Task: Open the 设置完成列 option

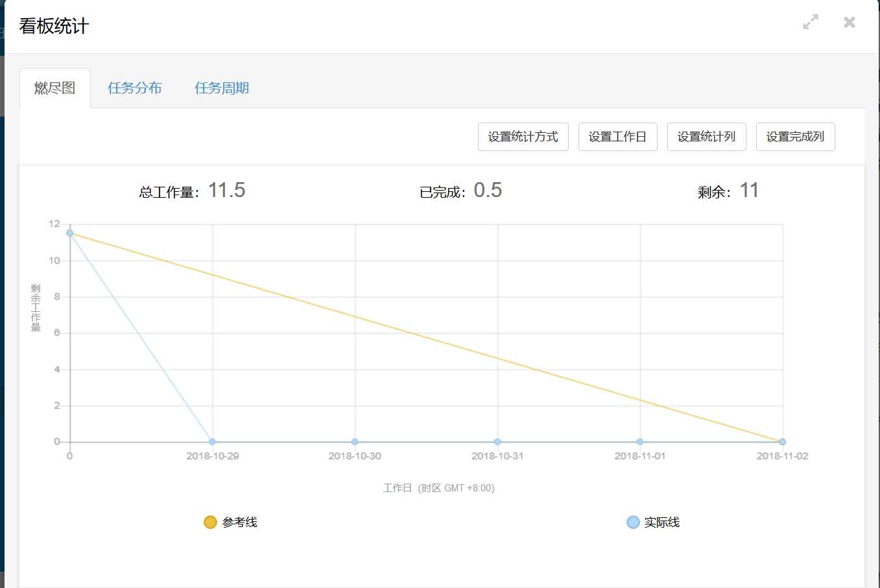Action: click(x=795, y=137)
